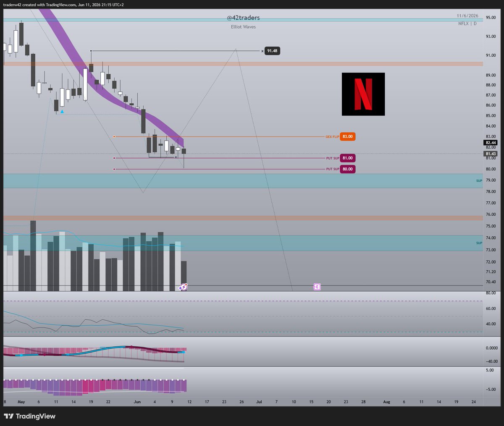The image size is (504, 426).
Task: Click the anchor dot on the 80.00 put support line
Action: pos(114,169)
